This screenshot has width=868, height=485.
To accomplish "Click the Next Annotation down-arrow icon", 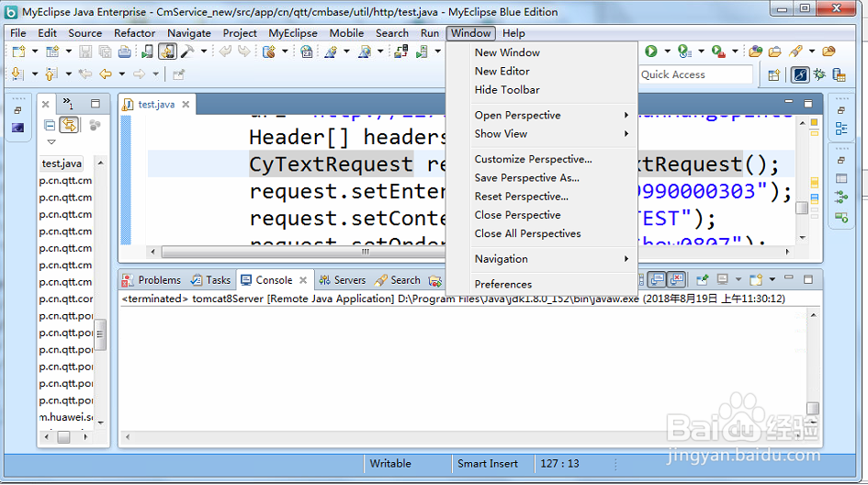I will [x=17, y=73].
